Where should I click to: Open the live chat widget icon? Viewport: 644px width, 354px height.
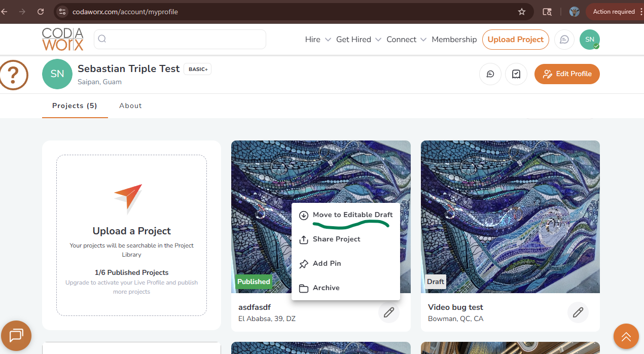[16, 335]
